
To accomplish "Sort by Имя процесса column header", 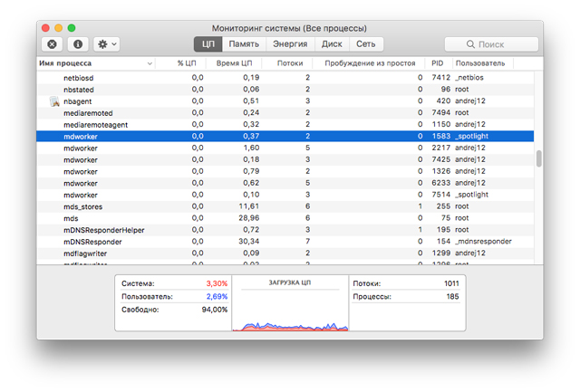I will [91, 63].
